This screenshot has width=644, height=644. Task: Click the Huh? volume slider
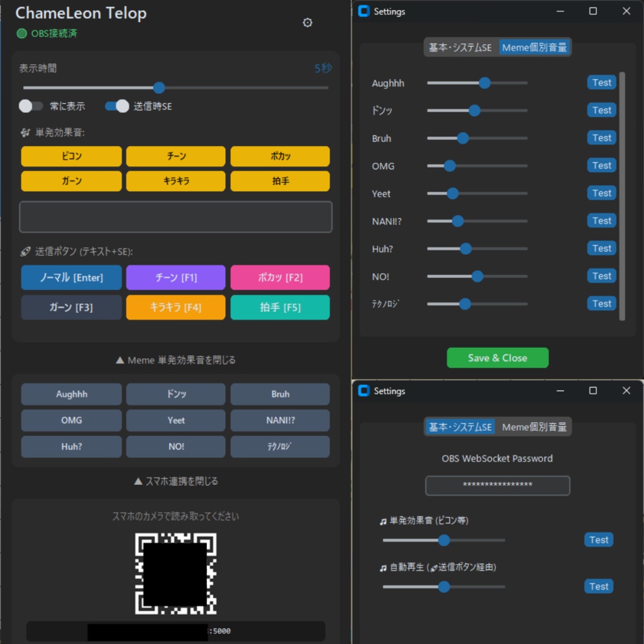point(477,248)
